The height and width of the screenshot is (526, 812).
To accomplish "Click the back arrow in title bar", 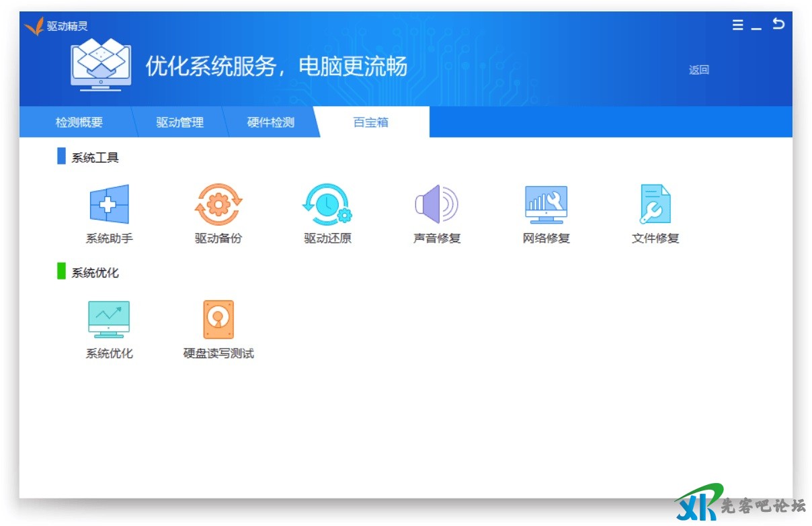I will [778, 24].
